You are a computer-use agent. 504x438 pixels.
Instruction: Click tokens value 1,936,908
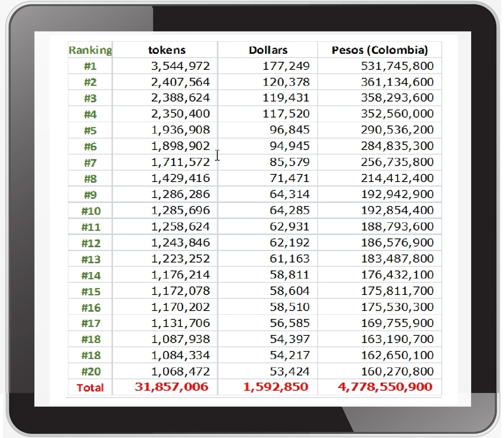pos(181,130)
